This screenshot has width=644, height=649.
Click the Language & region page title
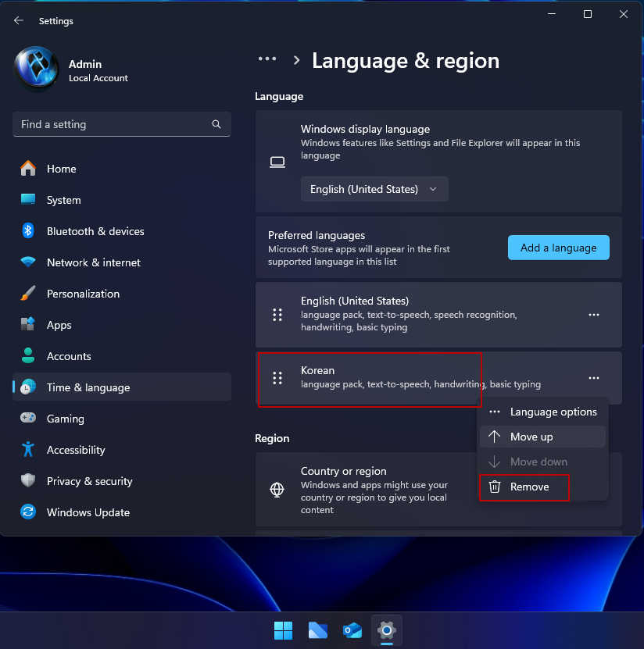(406, 61)
